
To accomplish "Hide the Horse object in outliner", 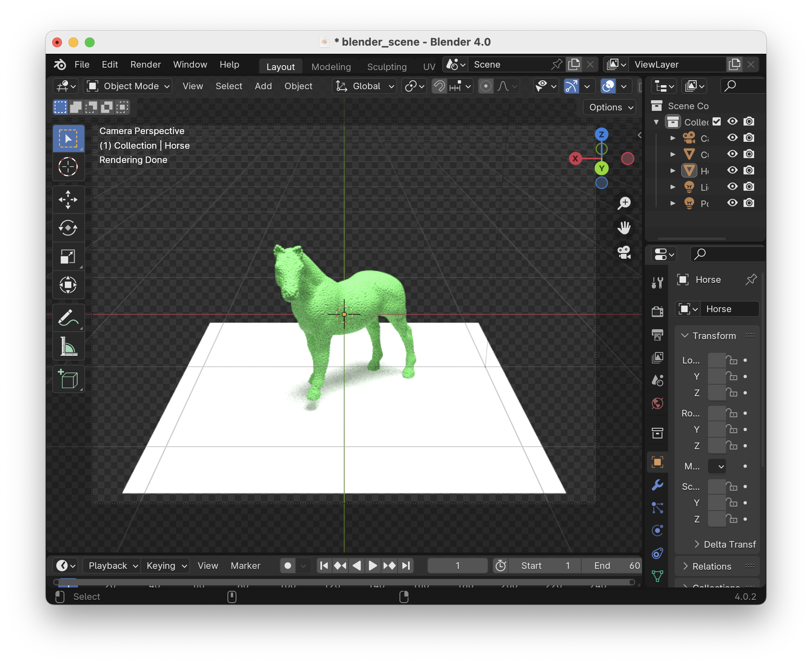I will [733, 170].
